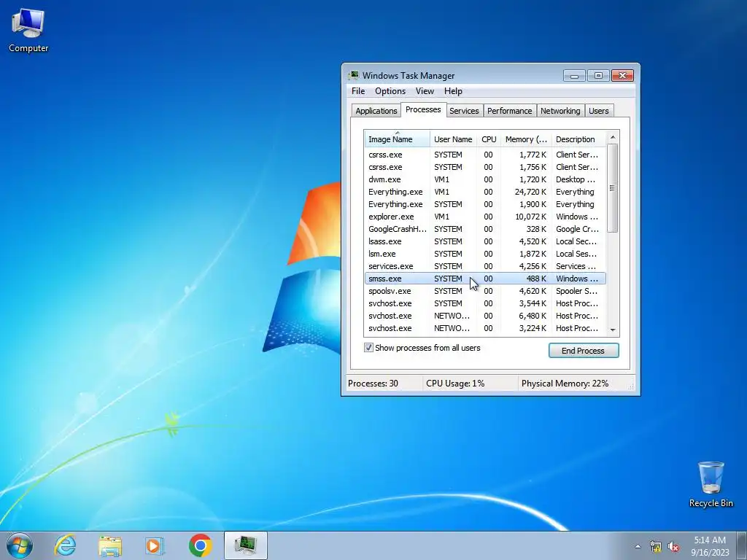Click the Show desktop button on taskbar
The image size is (747, 560).
tap(743, 545)
